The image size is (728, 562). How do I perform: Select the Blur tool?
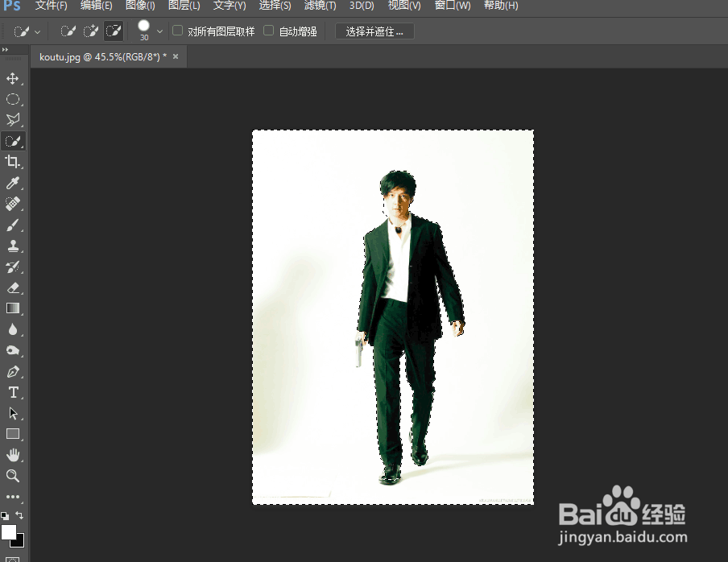(x=13, y=329)
